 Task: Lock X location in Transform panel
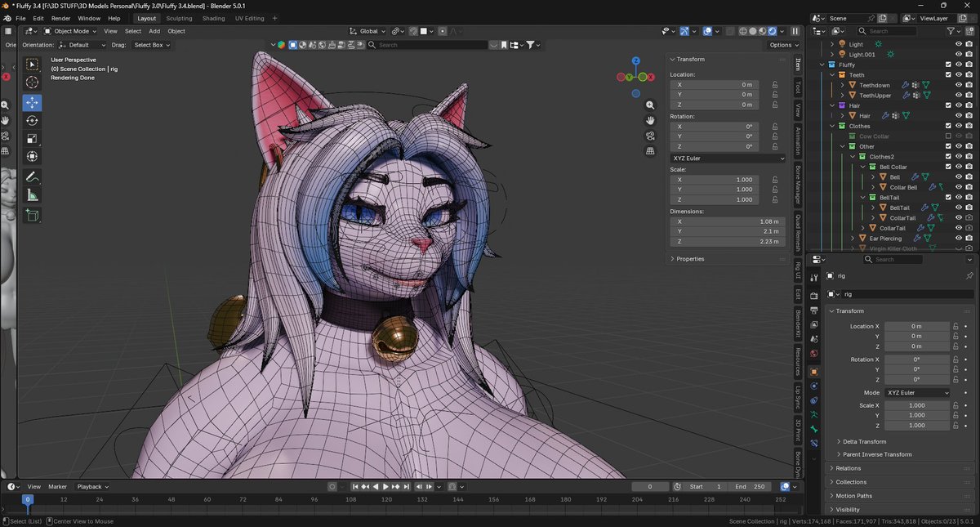[x=774, y=84]
